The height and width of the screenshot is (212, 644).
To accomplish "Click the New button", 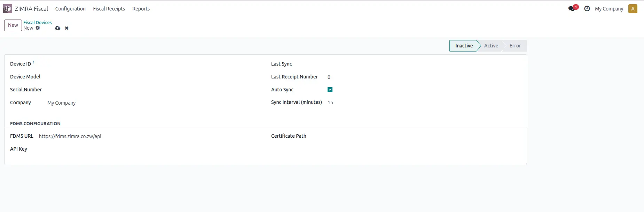I will [x=13, y=25].
